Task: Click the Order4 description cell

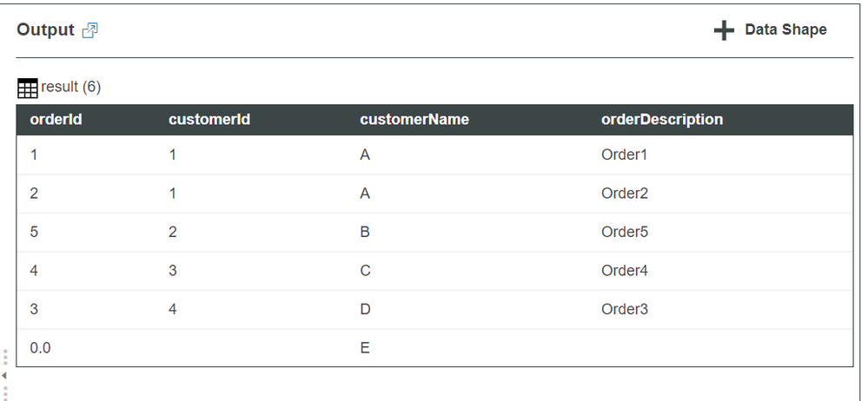Action: (624, 271)
